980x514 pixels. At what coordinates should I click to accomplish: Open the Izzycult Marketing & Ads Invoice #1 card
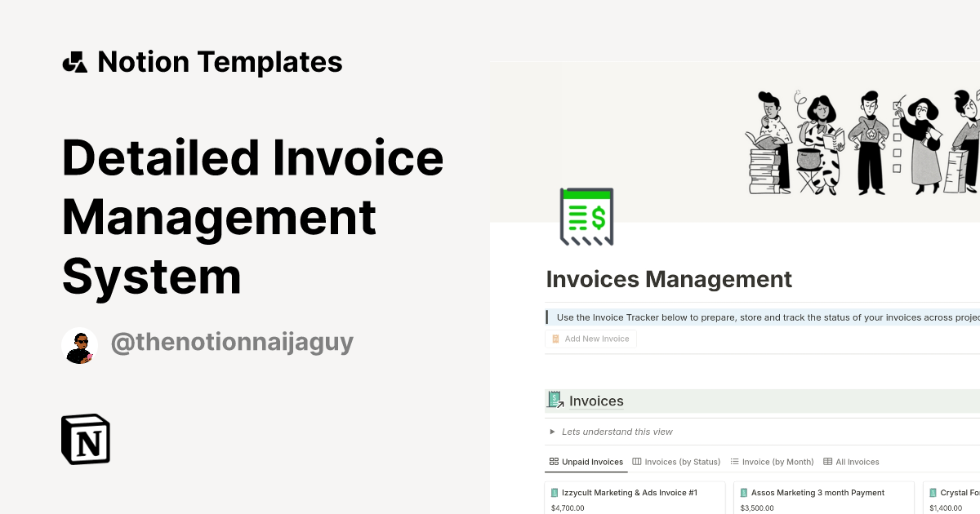click(x=629, y=493)
